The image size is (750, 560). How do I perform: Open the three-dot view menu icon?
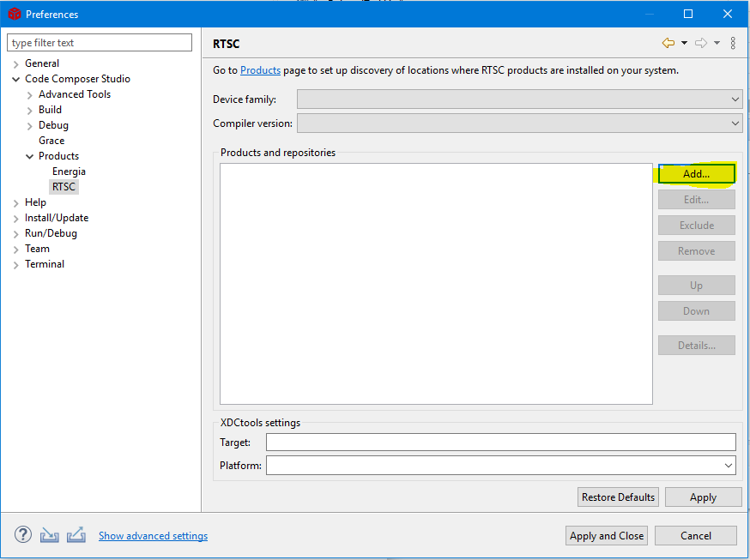[733, 43]
